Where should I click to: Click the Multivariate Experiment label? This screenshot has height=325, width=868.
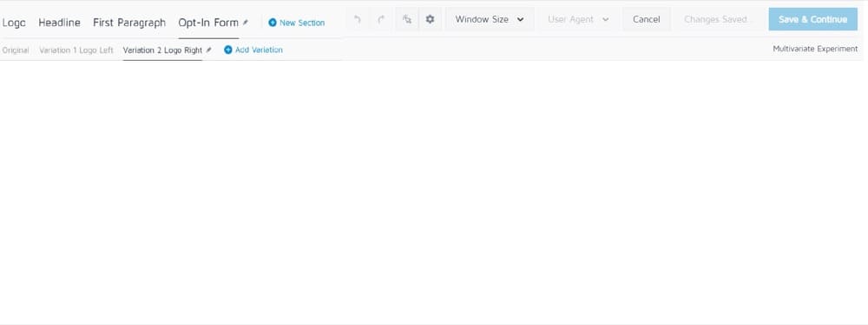point(815,49)
